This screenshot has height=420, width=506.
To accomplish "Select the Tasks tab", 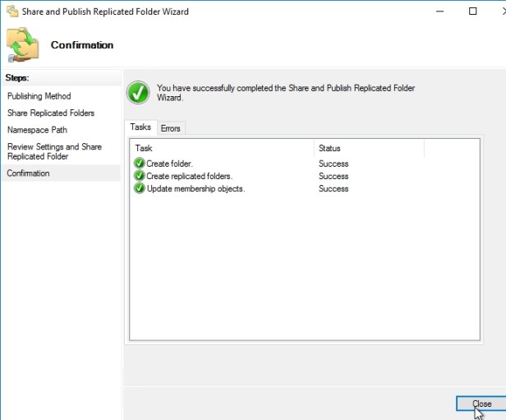I will pos(140,127).
